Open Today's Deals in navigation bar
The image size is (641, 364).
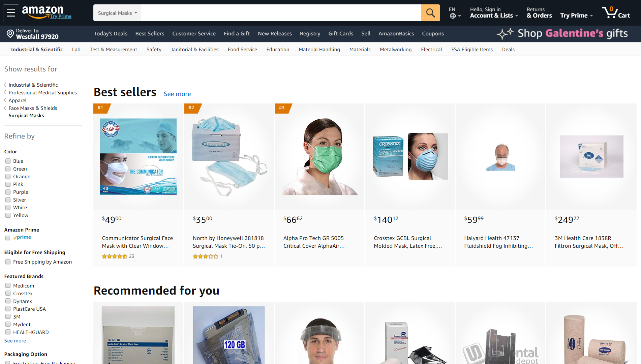coord(111,34)
